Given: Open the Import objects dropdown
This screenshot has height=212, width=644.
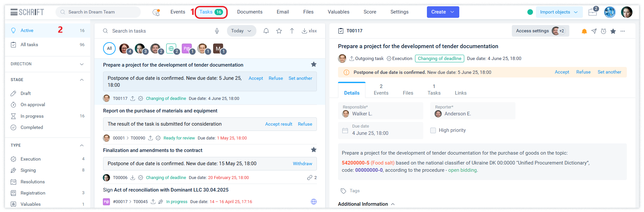Looking at the screenshot, I should [x=559, y=12].
